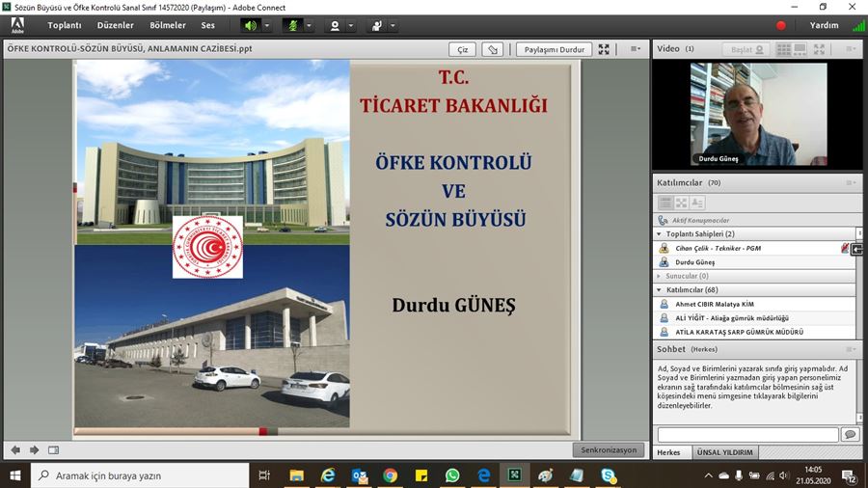This screenshot has width=868, height=488.
Task: Switch video pod to filmstrip layout
Action: [800, 49]
